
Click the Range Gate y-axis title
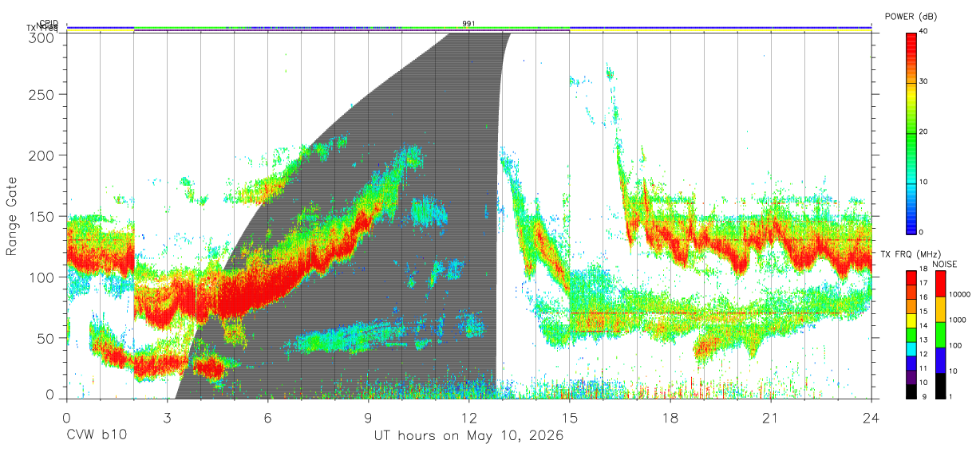tap(12, 215)
